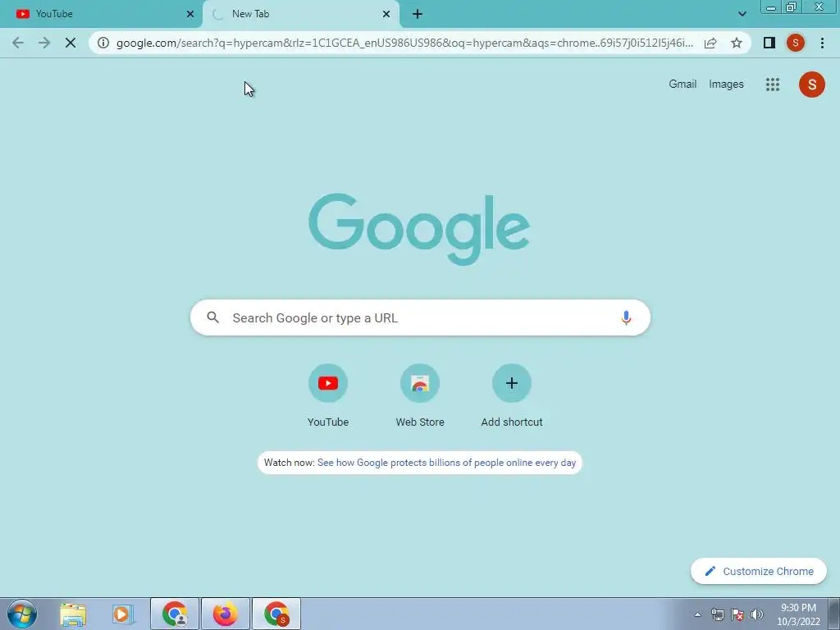Close the New Tab tab
This screenshot has height=630, width=840.
coord(386,14)
